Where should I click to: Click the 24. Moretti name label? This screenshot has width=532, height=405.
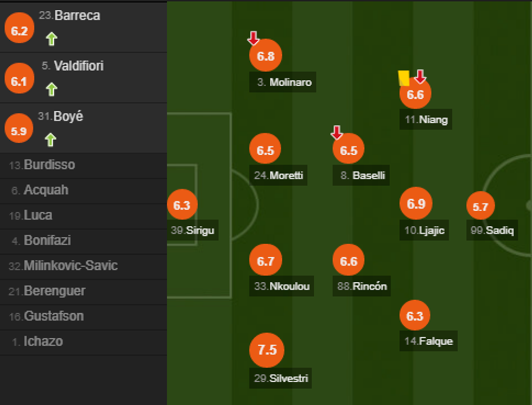click(x=278, y=176)
